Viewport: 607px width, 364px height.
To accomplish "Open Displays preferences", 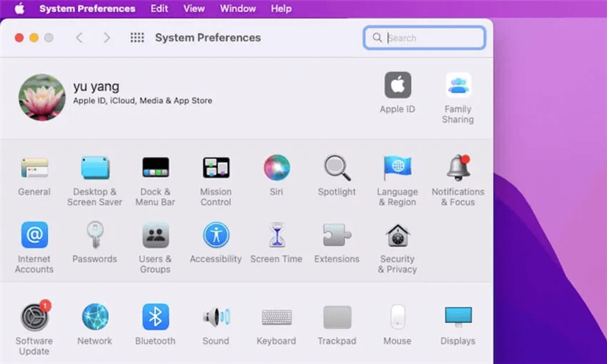I will pyautogui.click(x=458, y=317).
